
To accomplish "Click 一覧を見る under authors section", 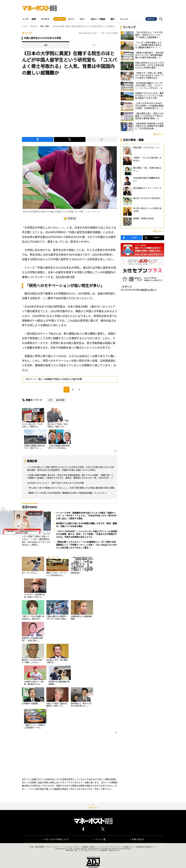I will [x=158, y=231].
